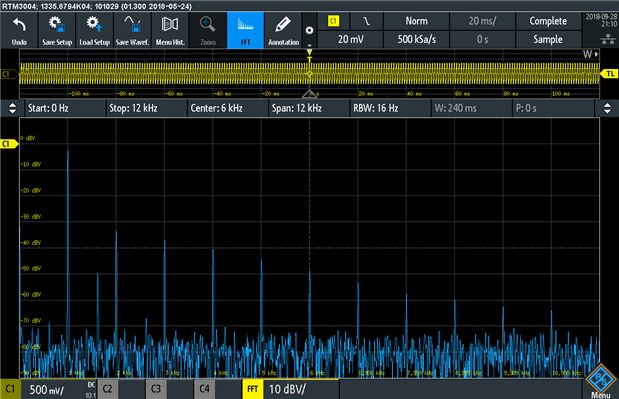Image resolution: width=619 pixels, height=399 pixels.
Task: Select the Zoom magnifier tool
Action: (208, 30)
